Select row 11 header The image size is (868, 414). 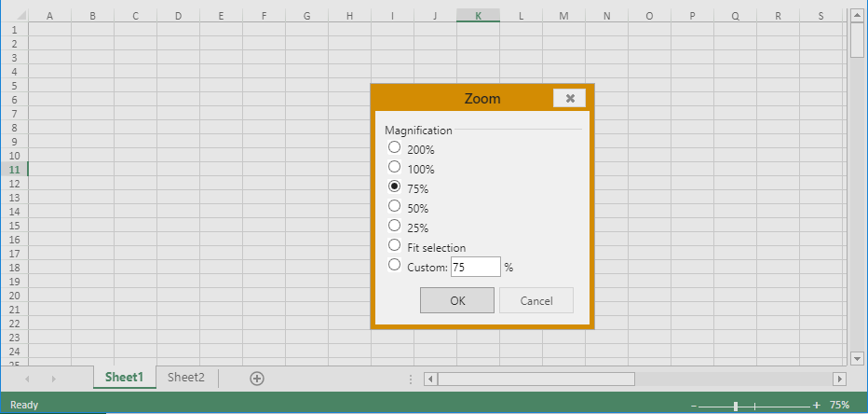[x=14, y=169]
